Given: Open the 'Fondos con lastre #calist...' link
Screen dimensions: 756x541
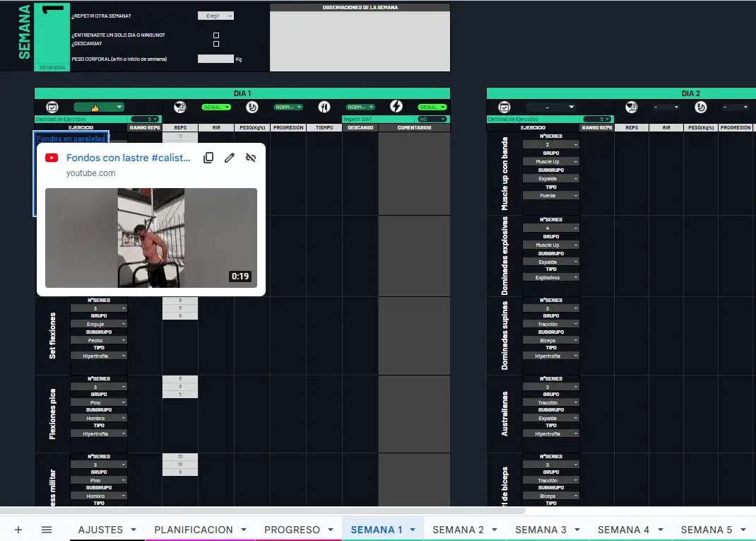Looking at the screenshot, I should 129,158.
